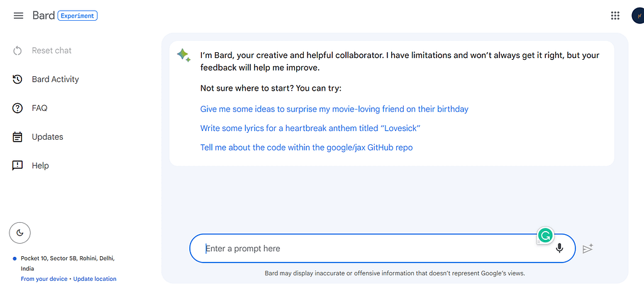Toggle dark theme with the moon button
This screenshot has height=294, width=644.
tap(19, 233)
